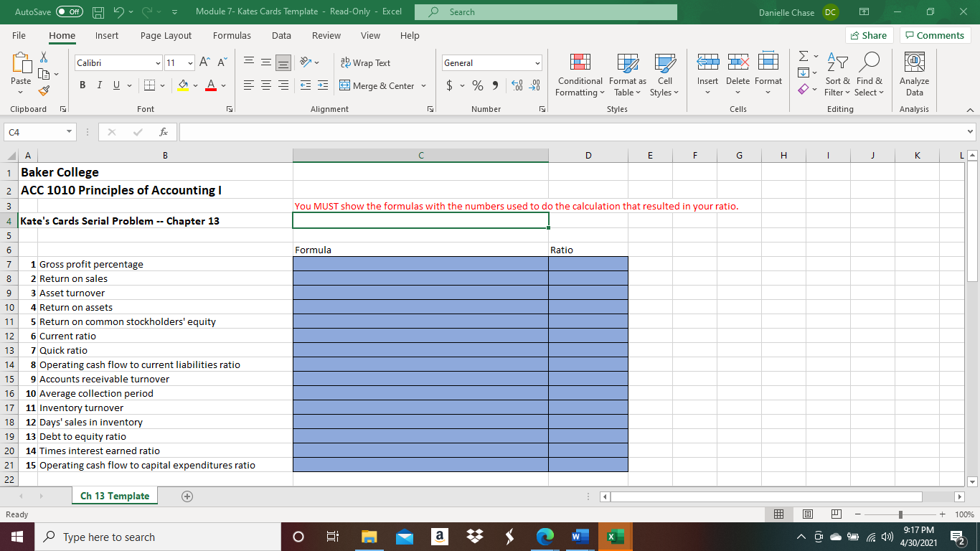Apply Percent Style format
980x551 pixels.
click(478, 86)
